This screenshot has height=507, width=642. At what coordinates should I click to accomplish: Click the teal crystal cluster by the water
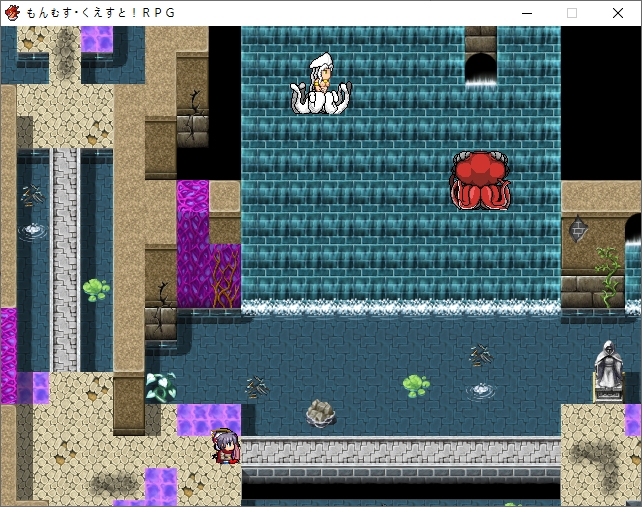(x=161, y=387)
